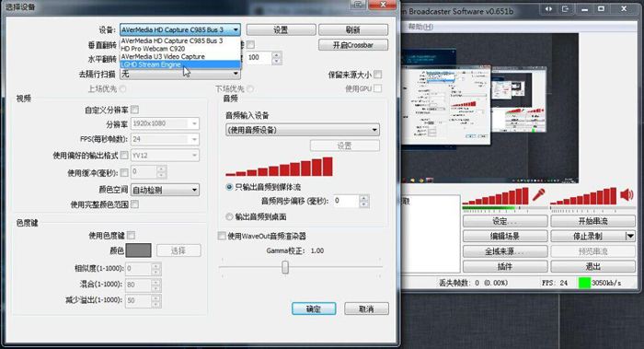Confirm with the 确定 button
The width and height of the screenshot is (644, 349).
point(314,308)
